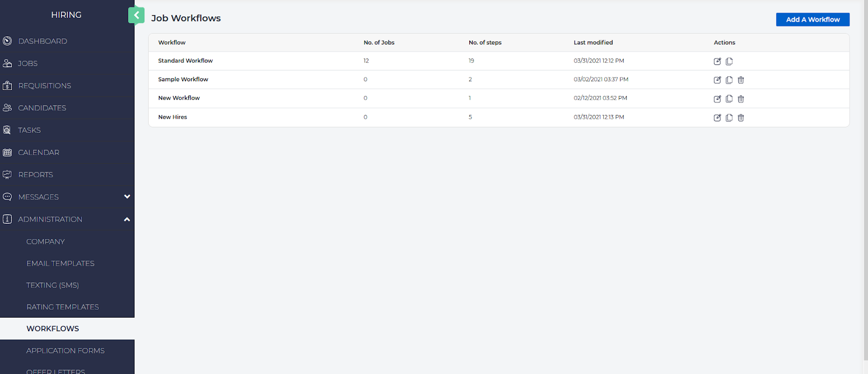868x374 pixels.
Task: Duplicate the Standard Workflow
Action: pos(729,61)
